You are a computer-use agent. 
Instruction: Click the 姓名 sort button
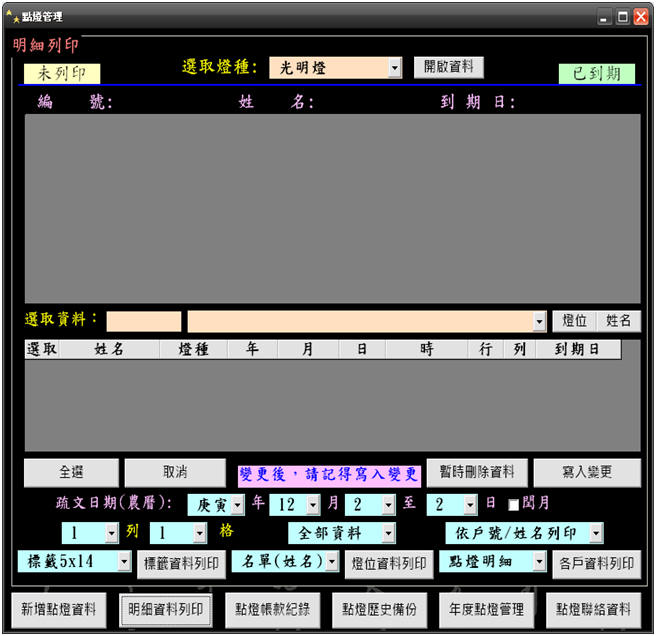coord(618,321)
